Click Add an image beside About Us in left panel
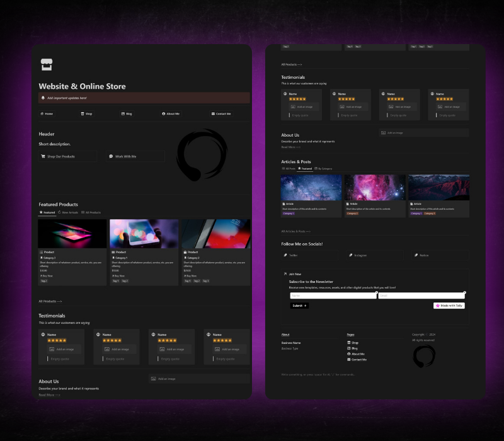 coord(199,379)
